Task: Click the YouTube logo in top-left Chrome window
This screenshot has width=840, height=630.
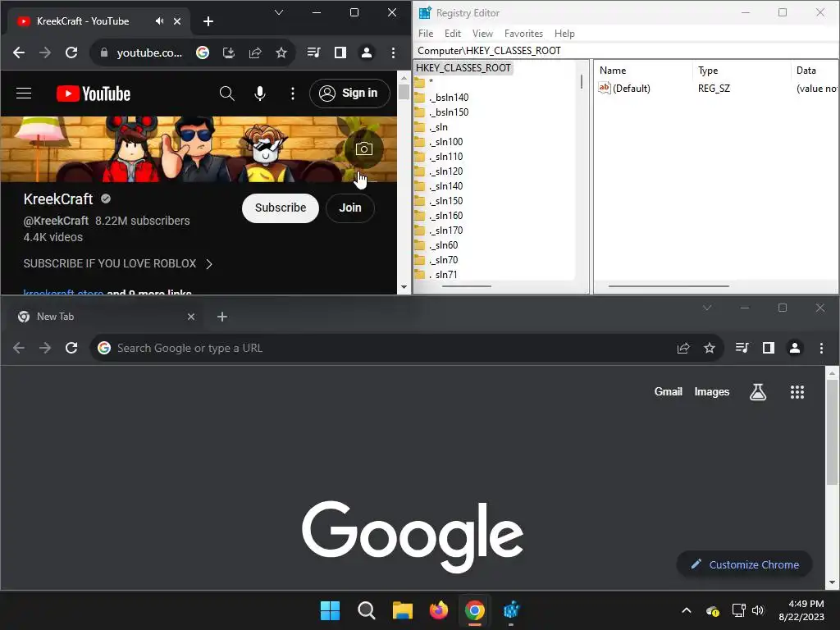Action: coord(94,94)
